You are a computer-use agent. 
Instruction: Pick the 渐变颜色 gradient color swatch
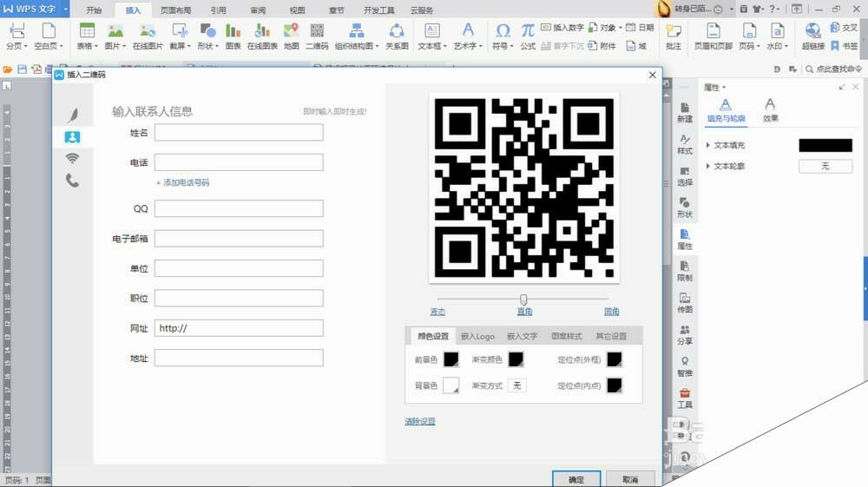[x=516, y=359]
